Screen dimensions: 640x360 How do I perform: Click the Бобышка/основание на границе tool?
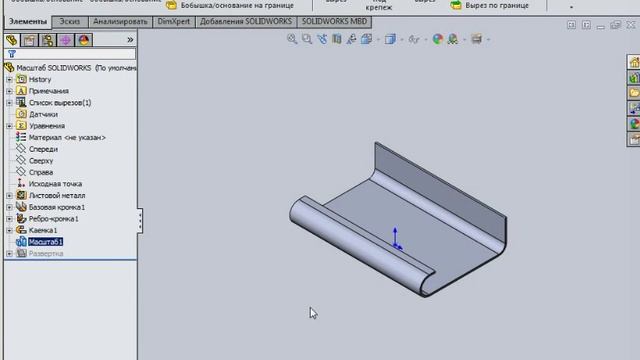point(230,5)
